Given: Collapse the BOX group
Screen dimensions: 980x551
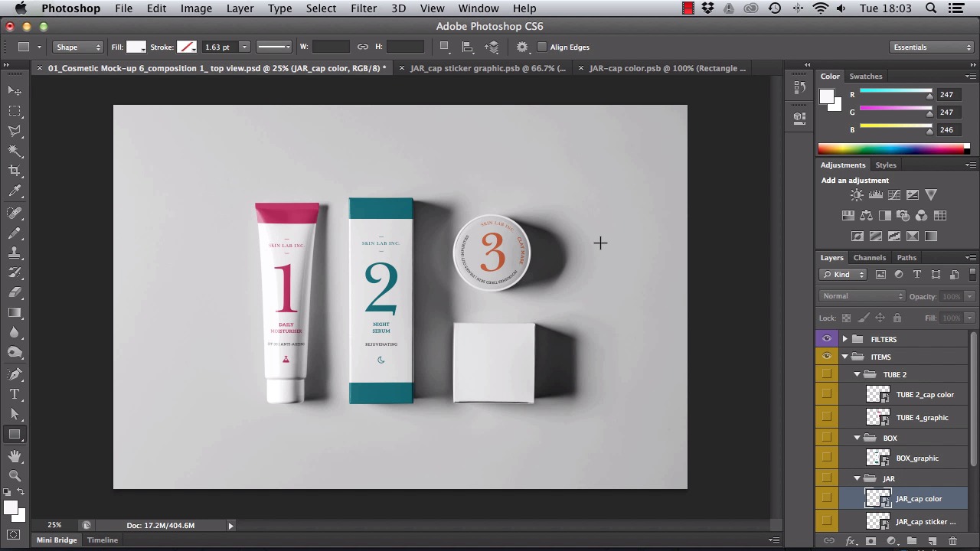Looking at the screenshot, I should [x=857, y=439].
